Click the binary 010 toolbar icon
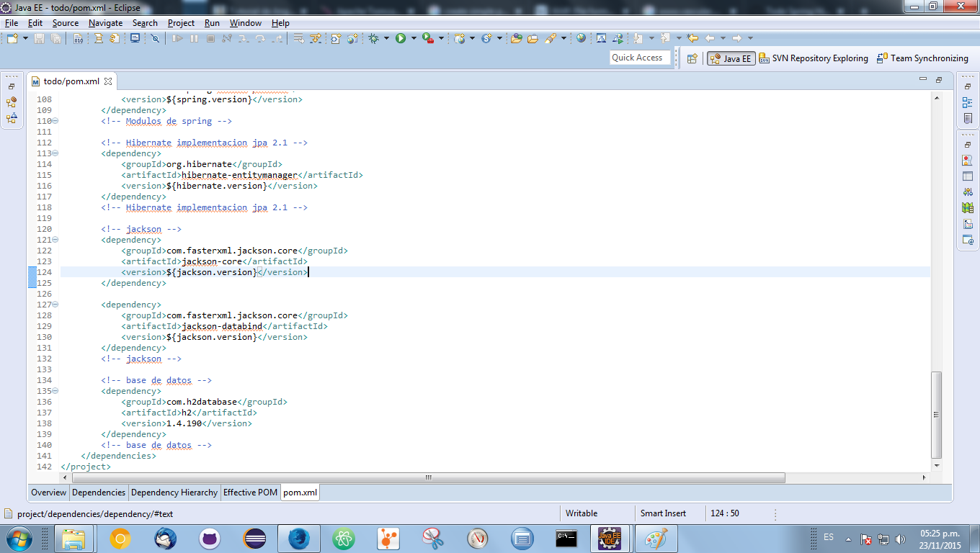 [78, 38]
